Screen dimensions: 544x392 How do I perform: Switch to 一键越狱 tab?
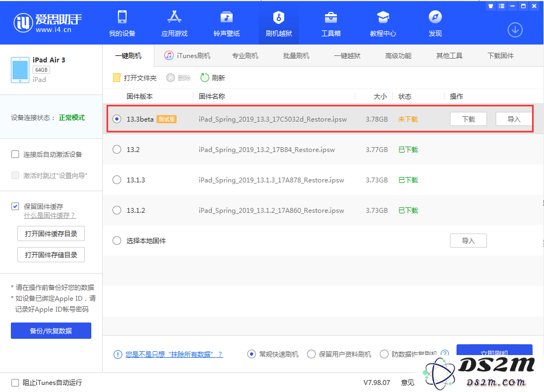coord(347,56)
